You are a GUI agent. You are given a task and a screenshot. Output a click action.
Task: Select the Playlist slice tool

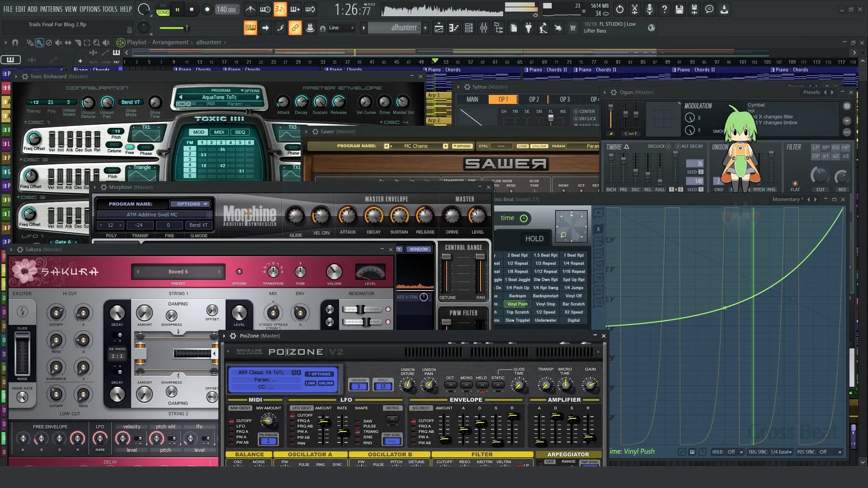78,42
